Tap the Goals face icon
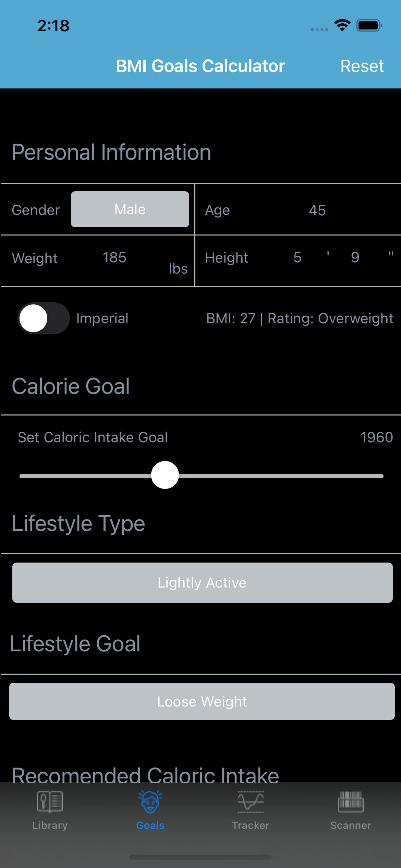Viewport: 401px width, 868px height. (x=150, y=801)
